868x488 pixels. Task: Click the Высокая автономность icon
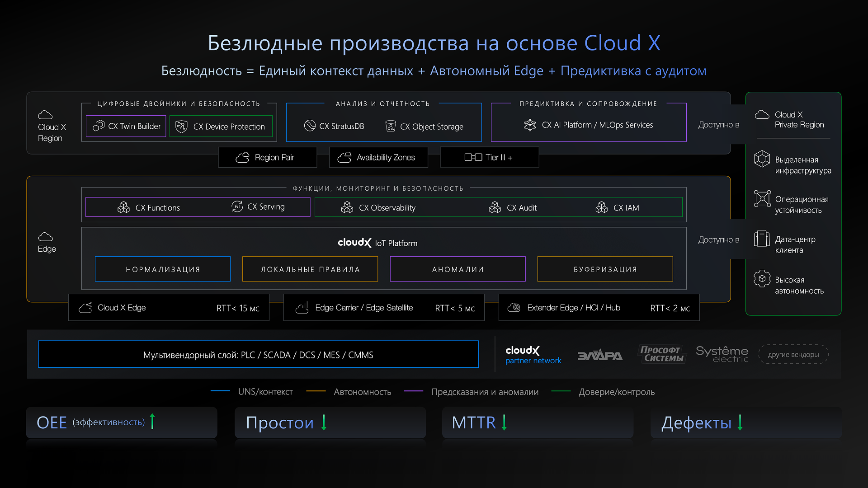click(762, 278)
